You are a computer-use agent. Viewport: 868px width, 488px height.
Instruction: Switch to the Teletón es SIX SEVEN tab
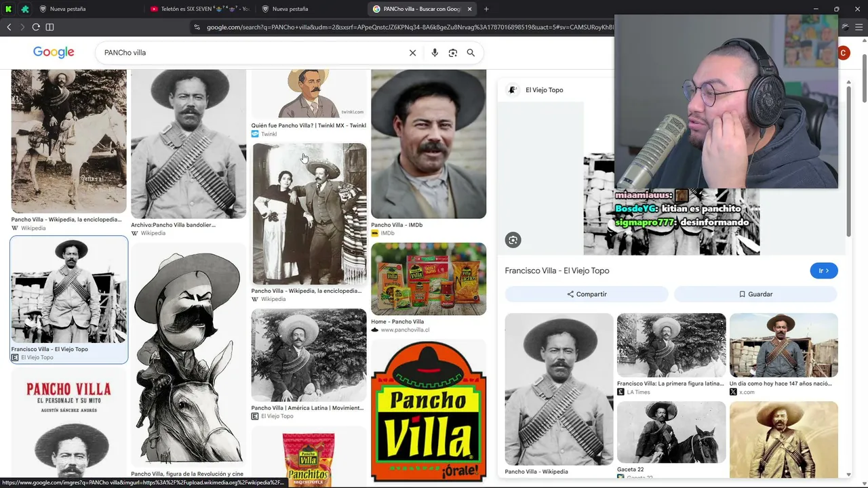pyautogui.click(x=200, y=9)
